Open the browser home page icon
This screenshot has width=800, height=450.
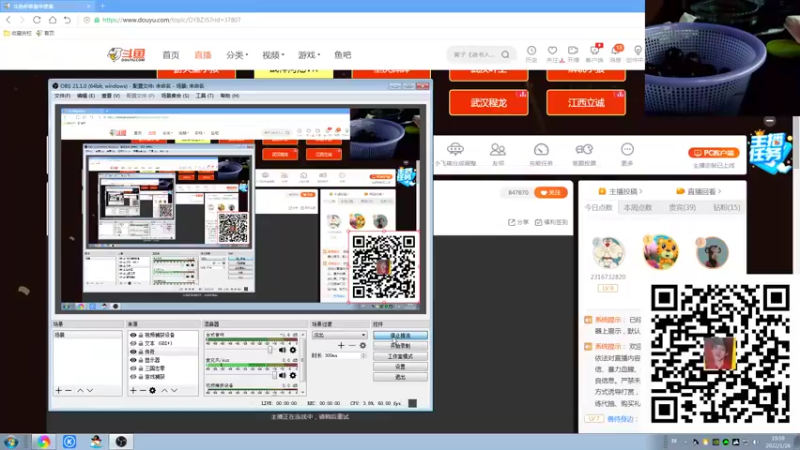coord(53,20)
